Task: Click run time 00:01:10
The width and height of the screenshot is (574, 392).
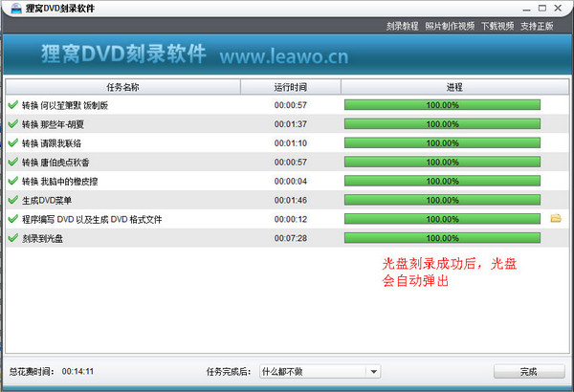Action: click(x=291, y=143)
